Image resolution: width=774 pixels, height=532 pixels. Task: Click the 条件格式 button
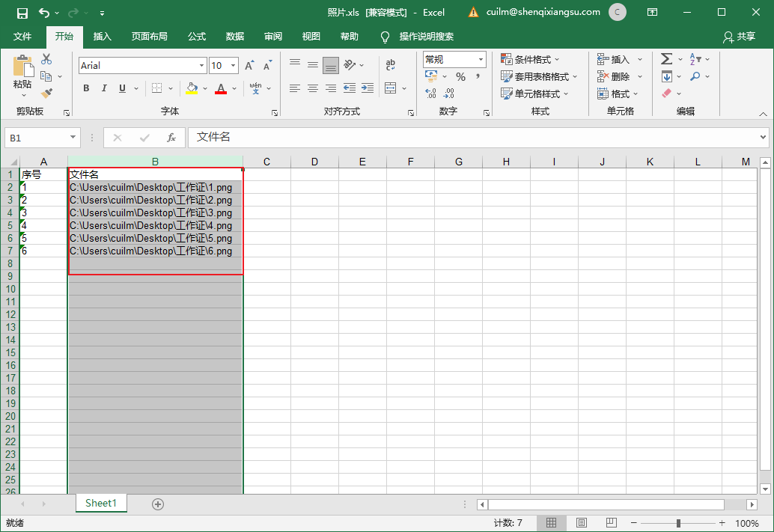tap(530, 60)
